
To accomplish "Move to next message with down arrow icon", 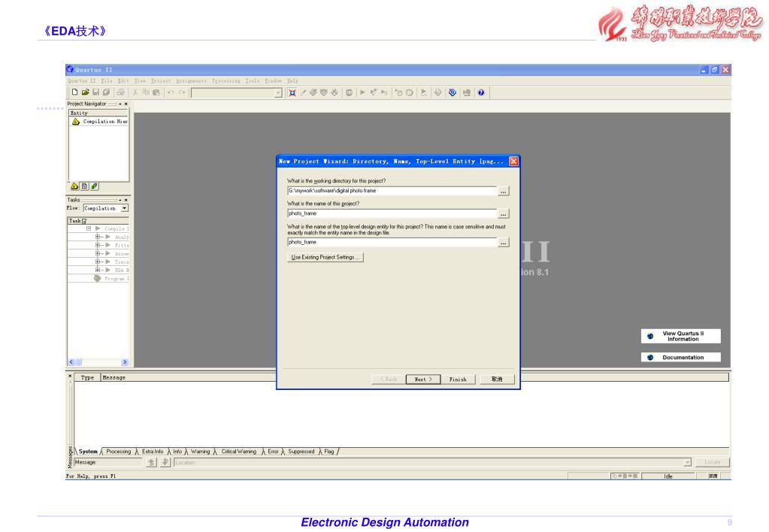I will click(x=165, y=462).
